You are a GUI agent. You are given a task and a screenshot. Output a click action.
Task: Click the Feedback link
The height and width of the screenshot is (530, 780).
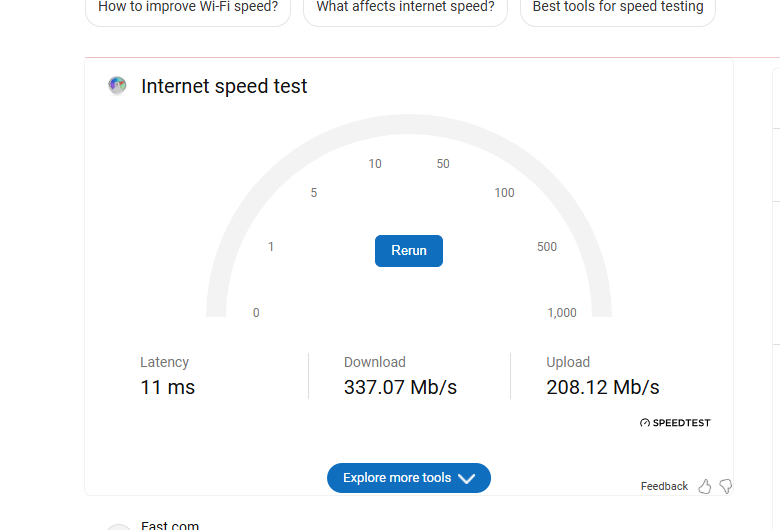pyautogui.click(x=664, y=486)
